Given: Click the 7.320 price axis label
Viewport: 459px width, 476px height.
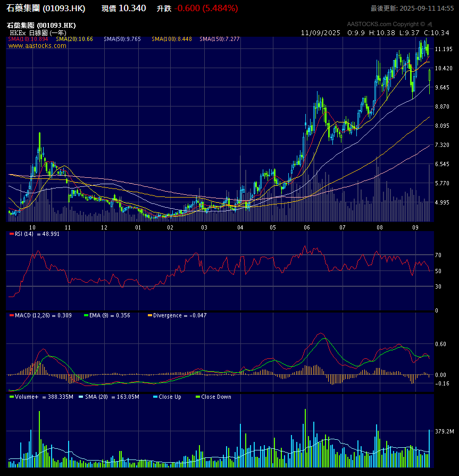Looking at the screenshot, I should (x=442, y=145).
